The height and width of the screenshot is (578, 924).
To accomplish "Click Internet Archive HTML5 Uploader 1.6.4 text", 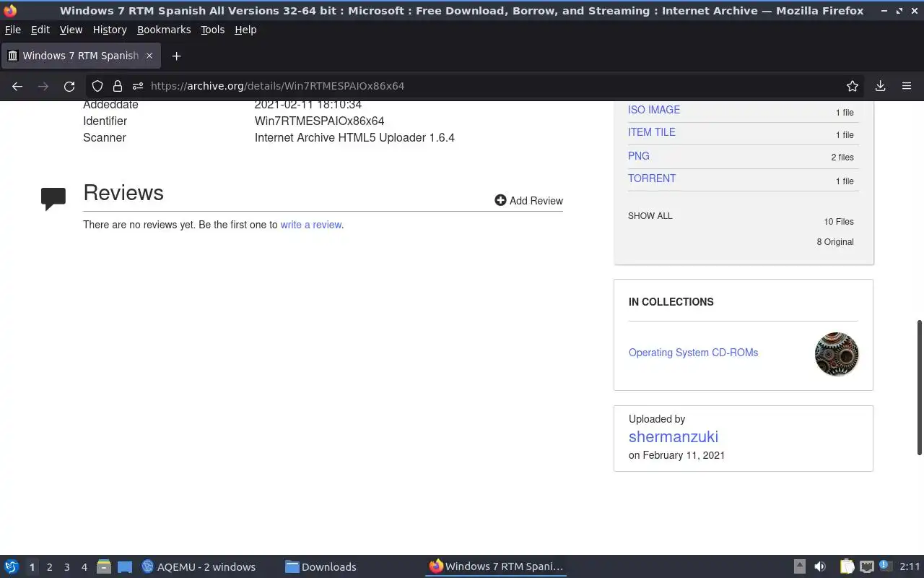I will [x=354, y=137].
